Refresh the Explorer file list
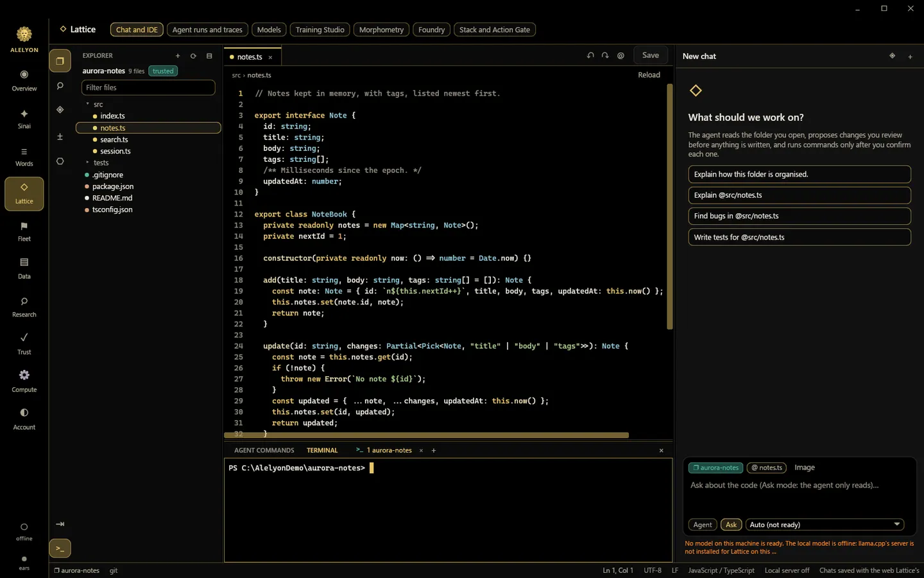924x578 pixels. (193, 56)
